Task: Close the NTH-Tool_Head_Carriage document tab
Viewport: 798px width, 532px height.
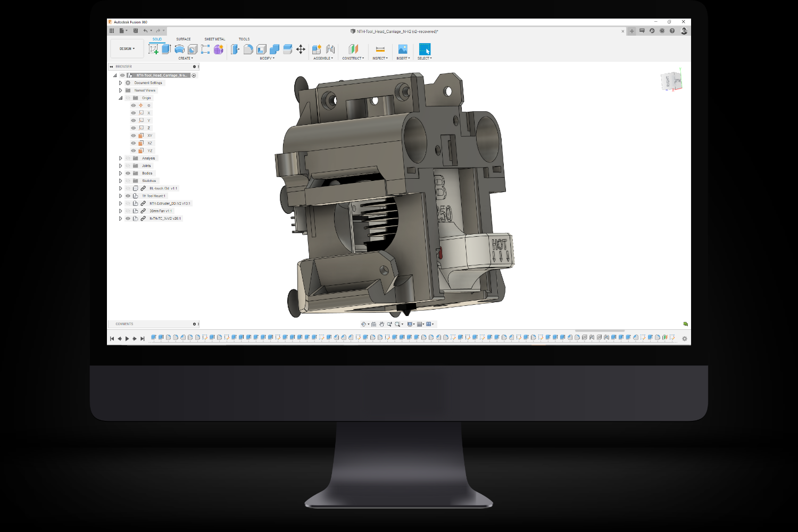Action: tap(623, 31)
